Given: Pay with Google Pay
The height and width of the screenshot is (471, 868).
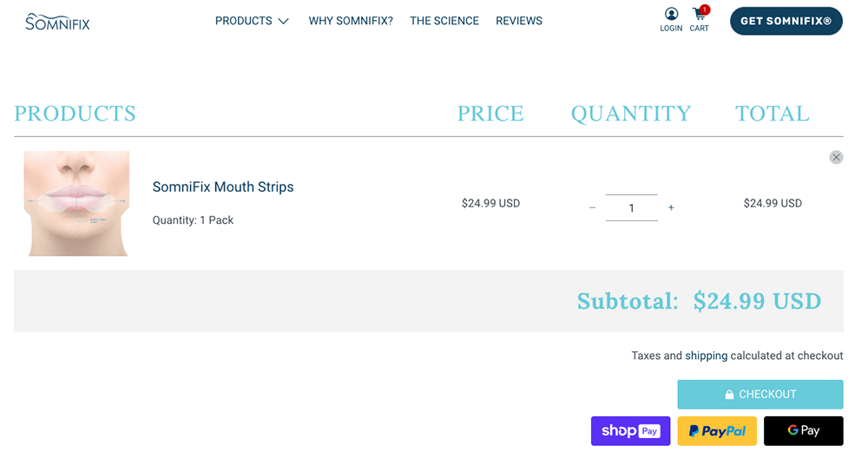Looking at the screenshot, I should [x=803, y=431].
